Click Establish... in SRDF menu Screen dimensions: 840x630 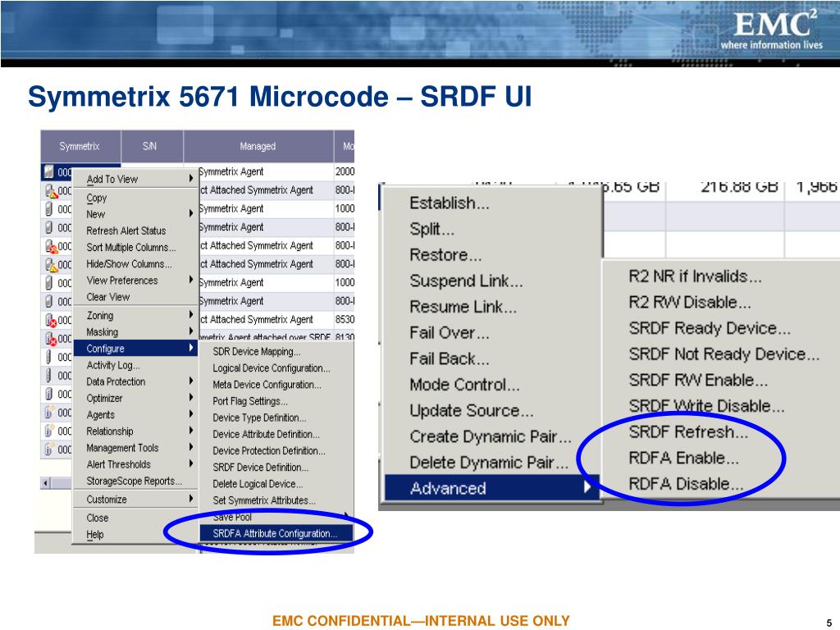pos(492,203)
